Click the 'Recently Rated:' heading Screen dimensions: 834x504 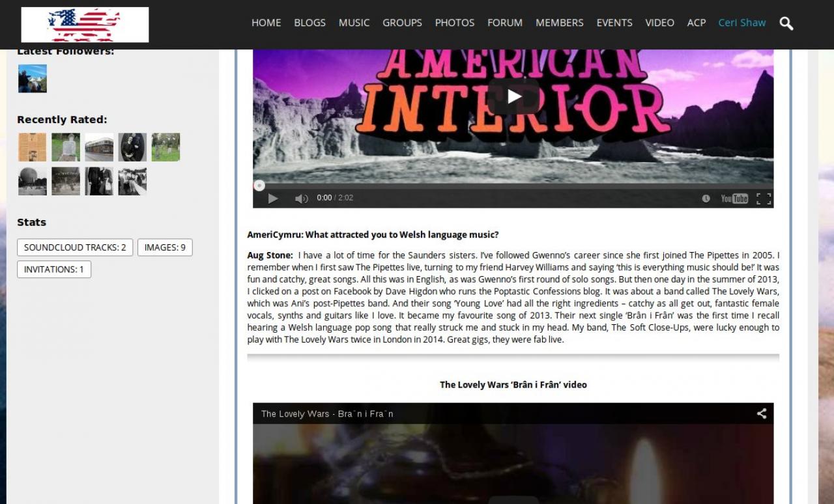click(x=62, y=120)
